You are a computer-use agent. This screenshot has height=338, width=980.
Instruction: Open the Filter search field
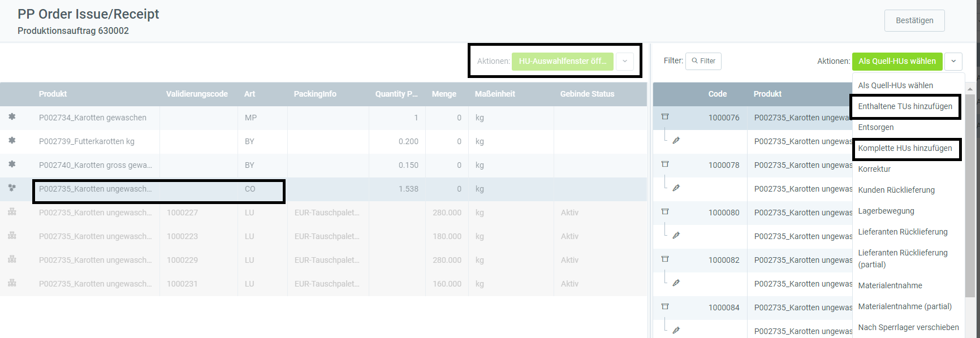703,61
